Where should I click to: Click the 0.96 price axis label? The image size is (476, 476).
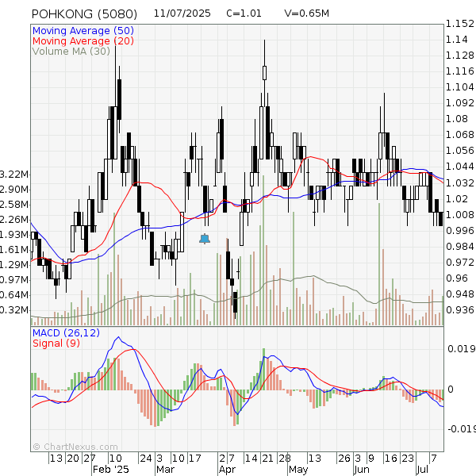(x=457, y=278)
